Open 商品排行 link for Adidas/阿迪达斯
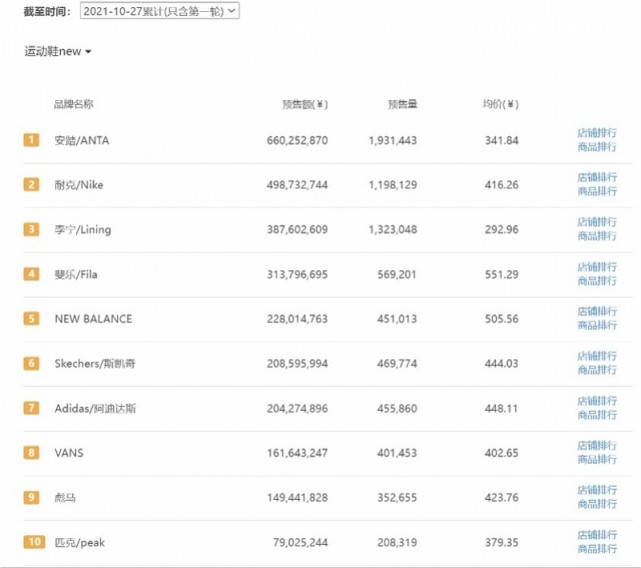 [x=597, y=415]
